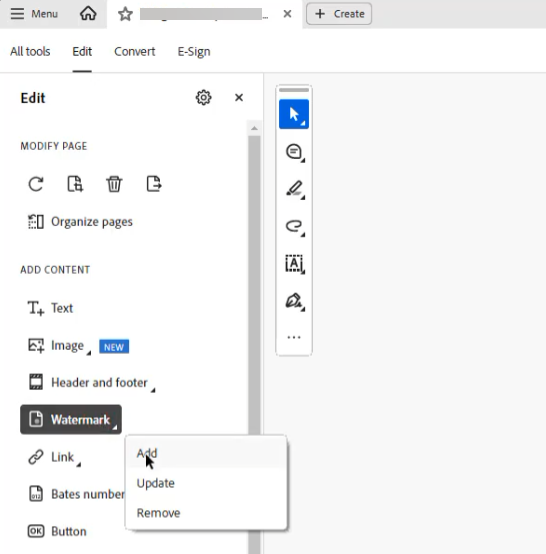The height and width of the screenshot is (554, 546).
Task: Open the hamburger Menu
Action: 34,14
